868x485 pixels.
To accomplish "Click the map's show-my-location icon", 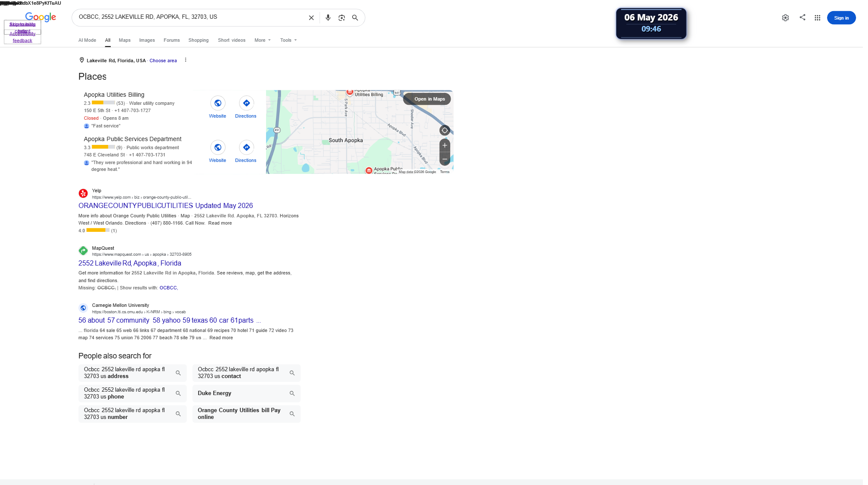I will [445, 130].
